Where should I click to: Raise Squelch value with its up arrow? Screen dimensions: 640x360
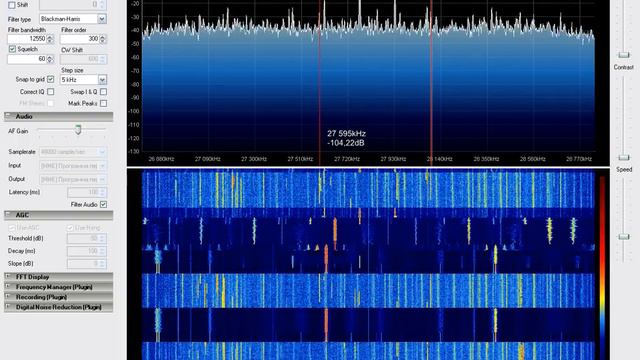coord(50,57)
